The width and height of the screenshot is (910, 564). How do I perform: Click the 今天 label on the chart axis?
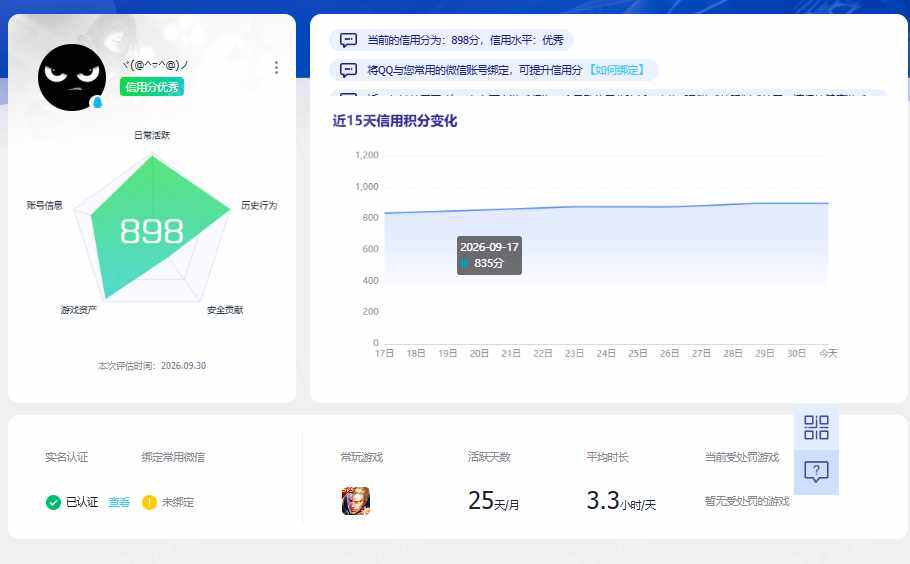point(828,353)
